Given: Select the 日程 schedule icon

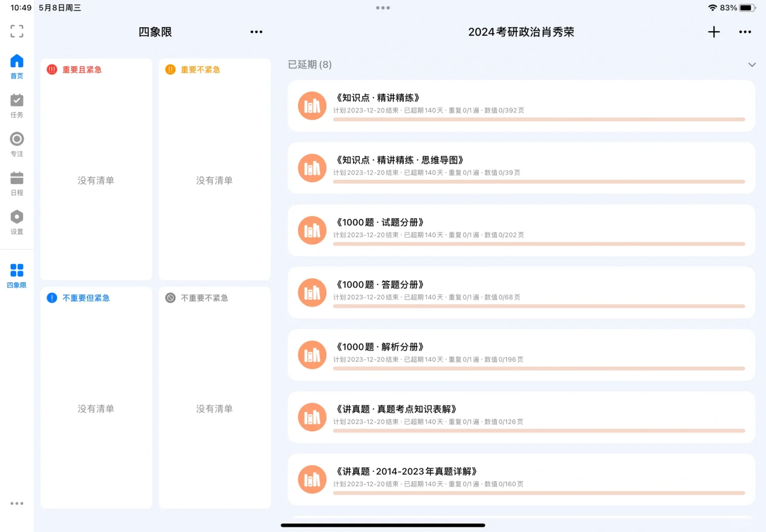Looking at the screenshot, I should 17,178.
